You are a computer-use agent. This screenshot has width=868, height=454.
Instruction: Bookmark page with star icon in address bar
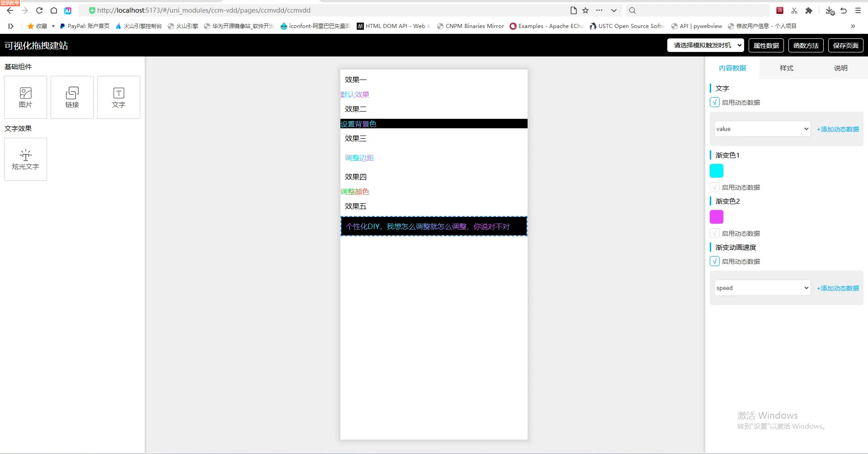pyautogui.click(x=585, y=10)
